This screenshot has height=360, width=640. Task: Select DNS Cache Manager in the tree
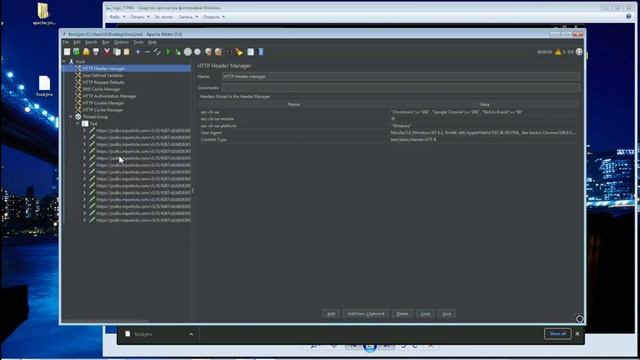tap(101, 89)
